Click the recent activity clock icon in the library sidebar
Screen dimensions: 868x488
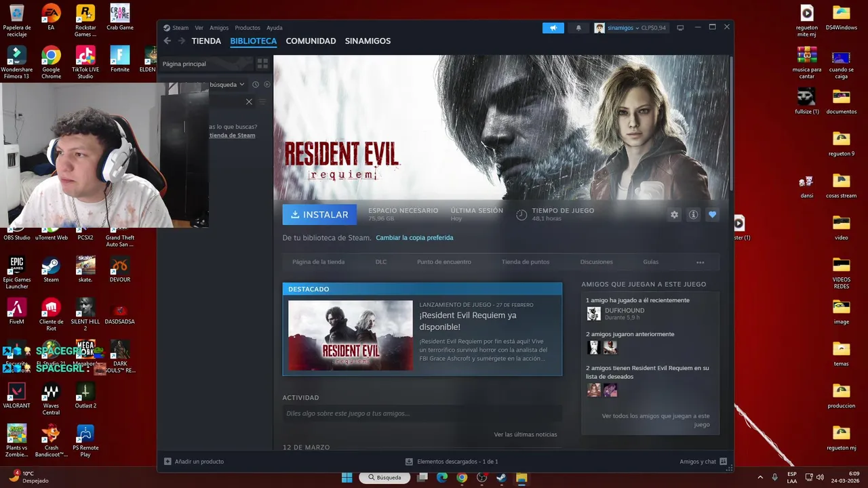point(256,85)
